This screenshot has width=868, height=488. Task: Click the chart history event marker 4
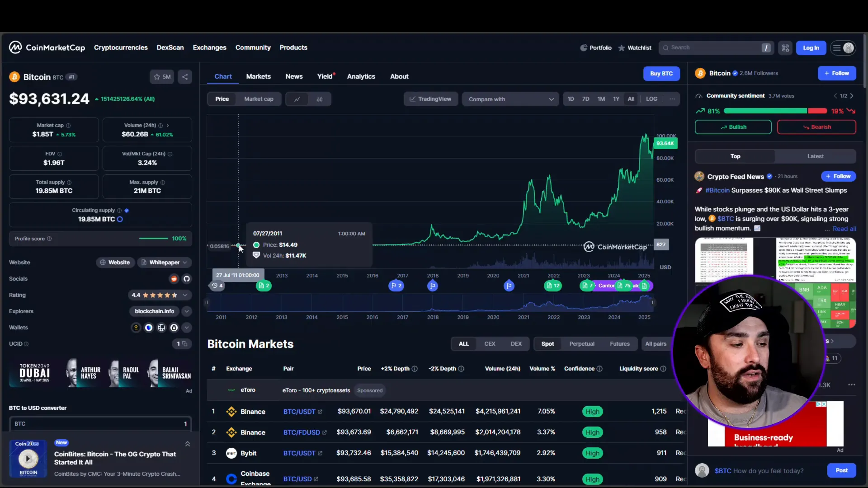coord(217,286)
